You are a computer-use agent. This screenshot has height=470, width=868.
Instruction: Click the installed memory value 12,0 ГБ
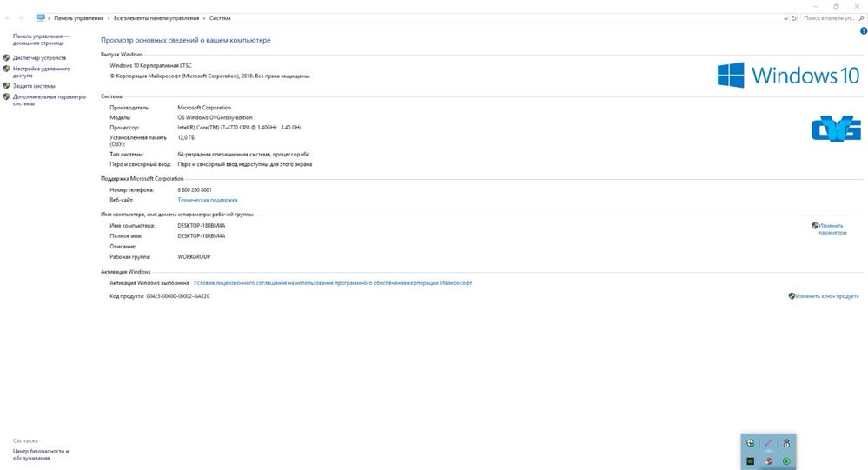pyautogui.click(x=186, y=137)
